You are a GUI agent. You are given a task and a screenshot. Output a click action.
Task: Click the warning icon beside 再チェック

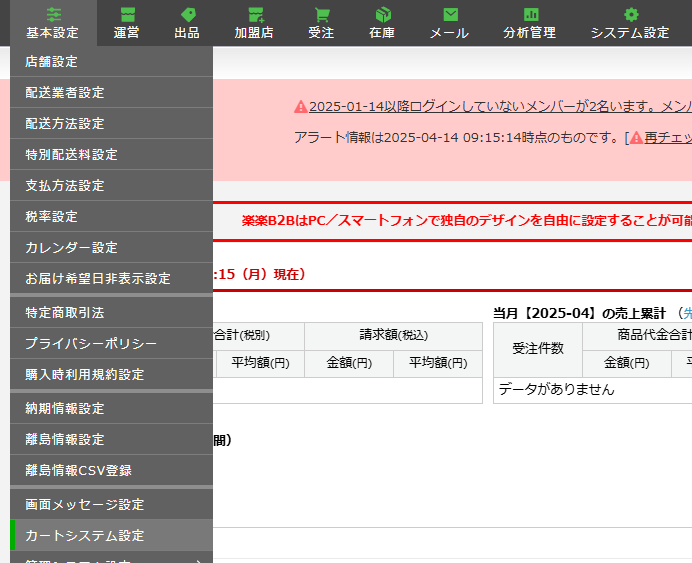(636, 138)
